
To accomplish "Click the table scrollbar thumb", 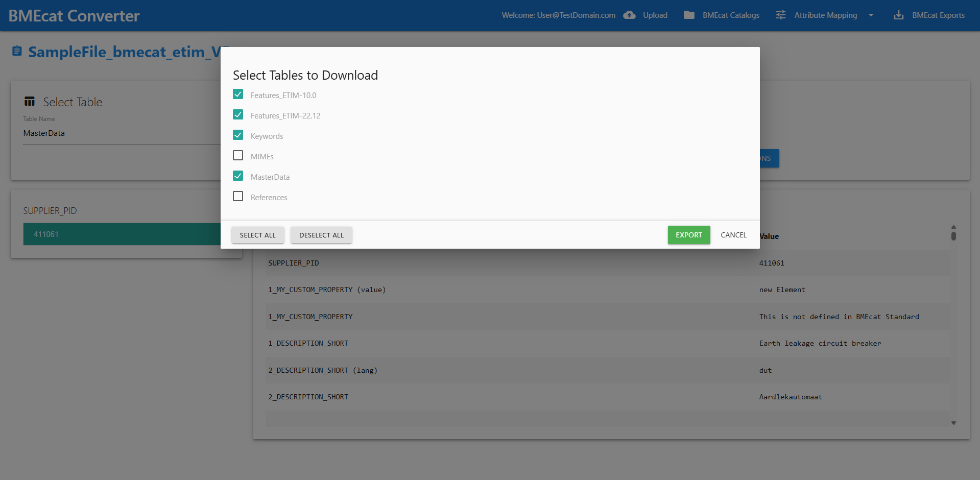I will click(x=953, y=236).
